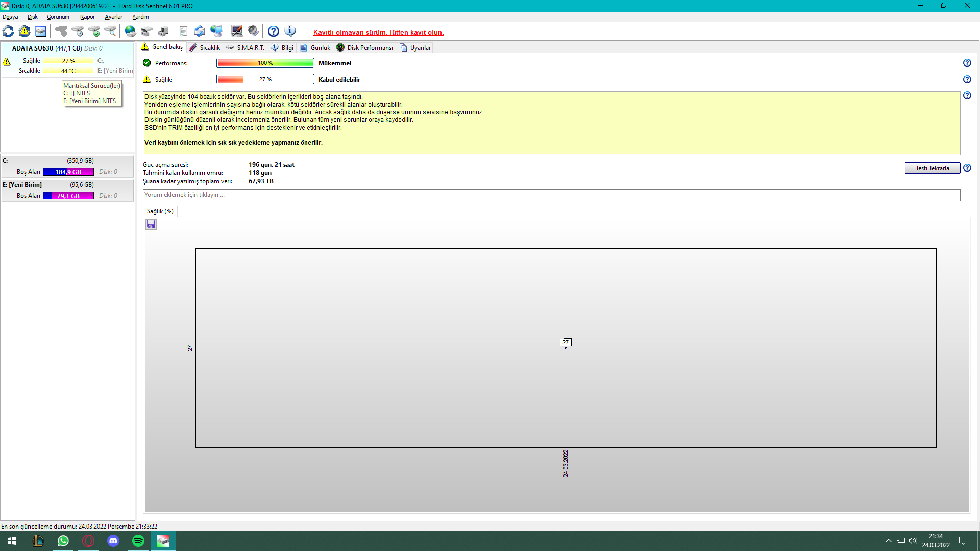This screenshot has width=980, height=551.
Task: Click the speaker sound test toolbar icon
Action: click(253, 31)
